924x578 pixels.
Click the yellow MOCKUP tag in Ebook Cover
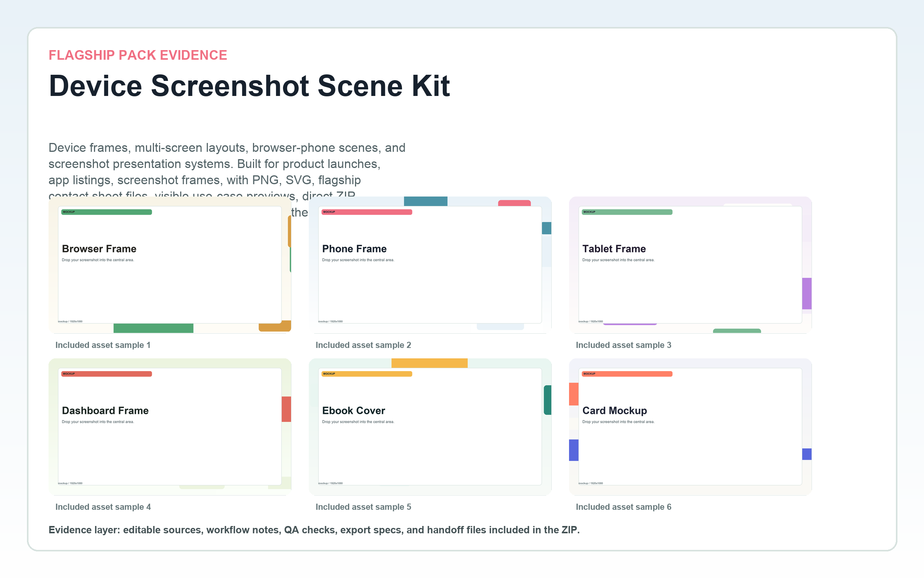pos(367,374)
